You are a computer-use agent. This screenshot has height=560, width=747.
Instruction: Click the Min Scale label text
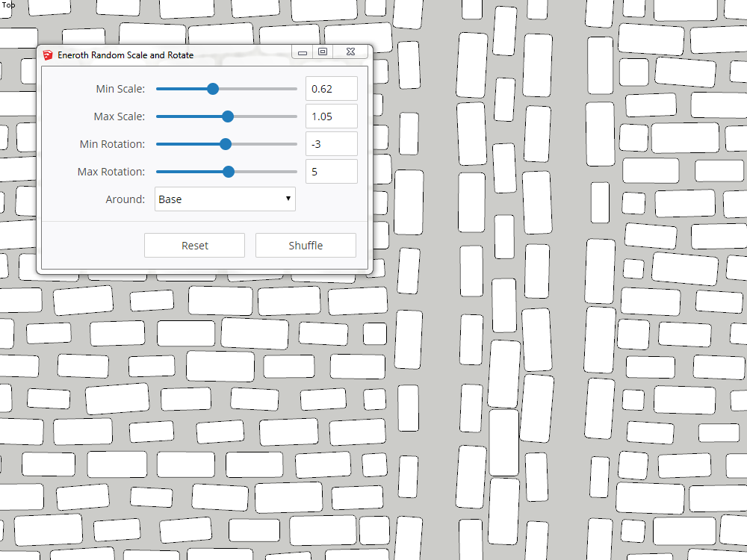click(x=122, y=88)
